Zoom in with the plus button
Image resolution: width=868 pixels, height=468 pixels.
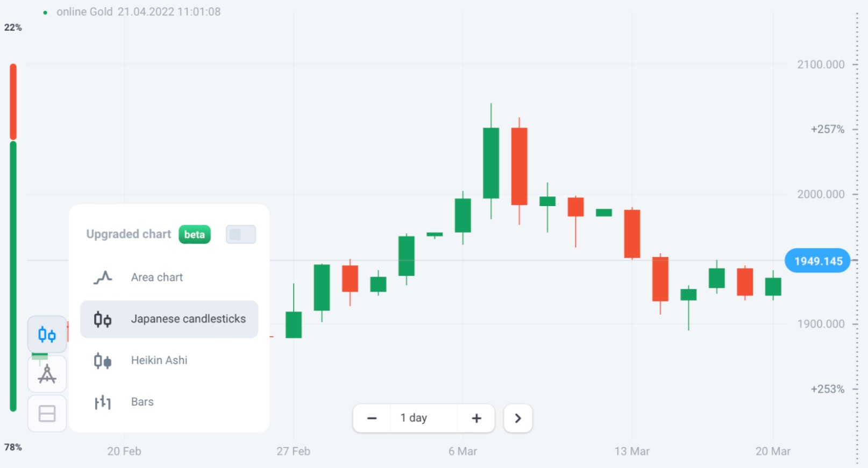click(476, 418)
